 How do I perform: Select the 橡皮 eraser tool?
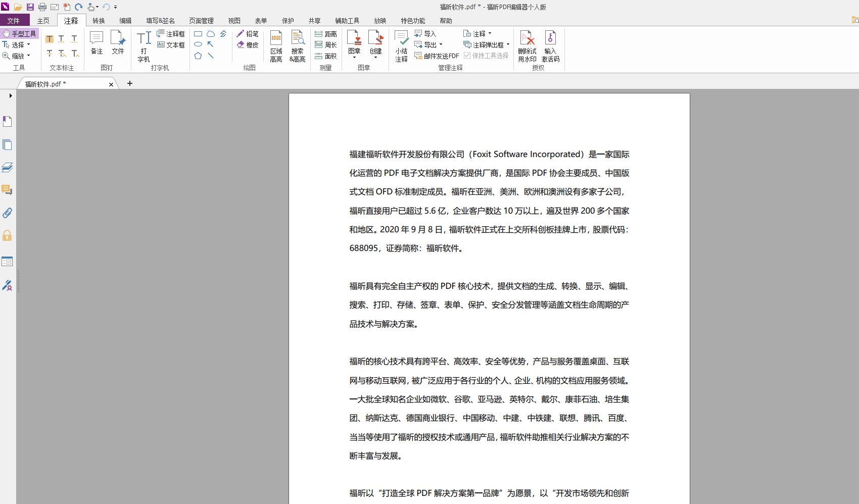point(248,44)
